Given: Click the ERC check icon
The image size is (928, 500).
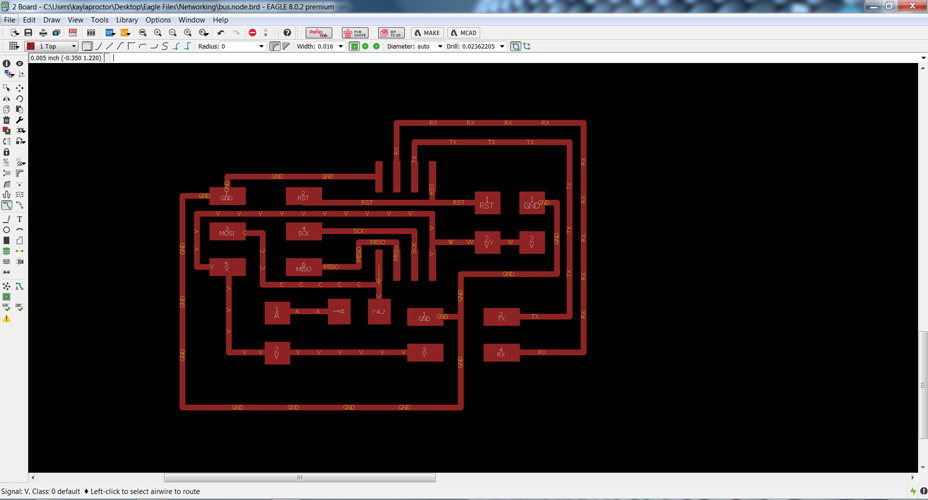Looking at the screenshot, I should coord(7,307).
